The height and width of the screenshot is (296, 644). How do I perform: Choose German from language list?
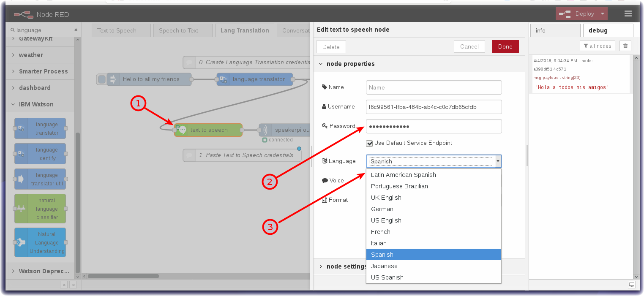click(434, 209)
